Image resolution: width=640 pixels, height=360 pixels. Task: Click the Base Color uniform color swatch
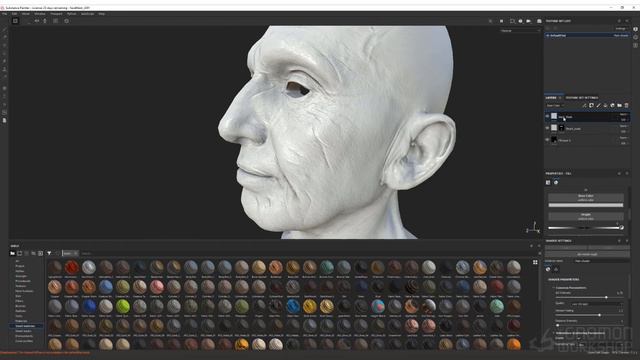pyautogui.click(x=586, y=205)
